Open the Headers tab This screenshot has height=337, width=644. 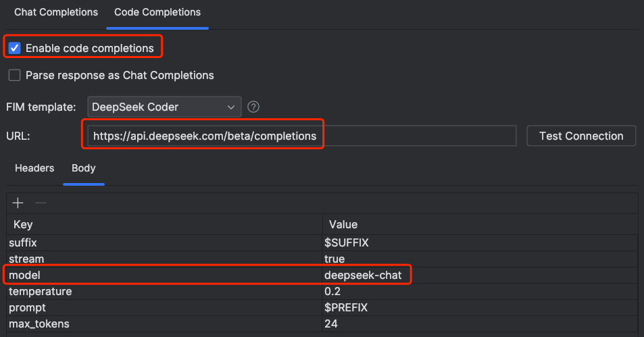click(34, 168)
